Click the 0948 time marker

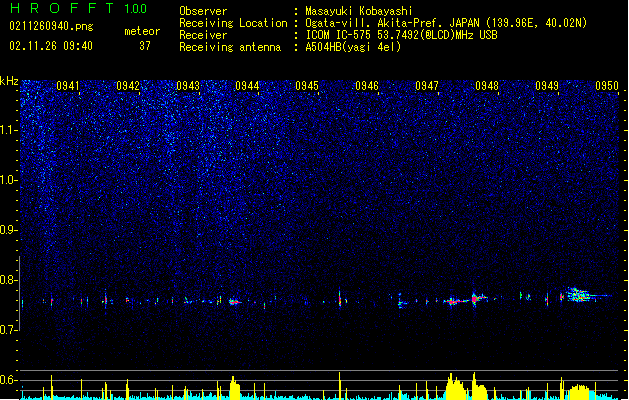point(487,86)
